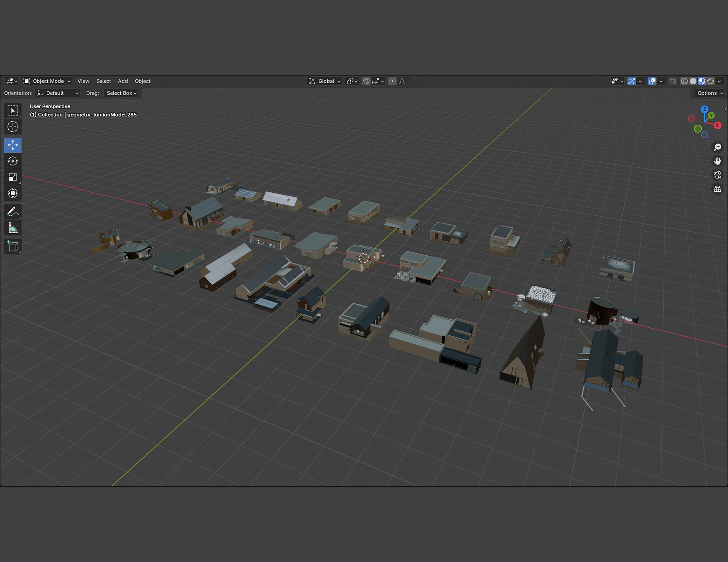
Task: Choose the Annotate pencil tool
Action: pyautogui.click(x=13, y=211)
